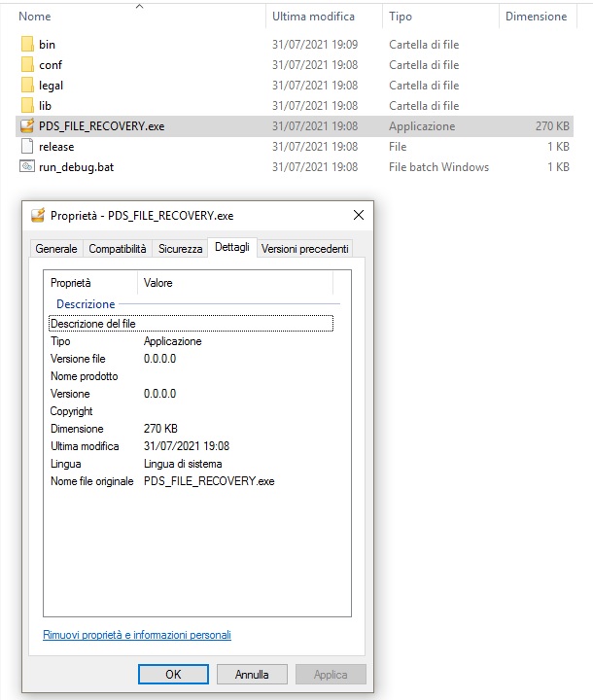Select the lib folder name

tap(45, 106)
